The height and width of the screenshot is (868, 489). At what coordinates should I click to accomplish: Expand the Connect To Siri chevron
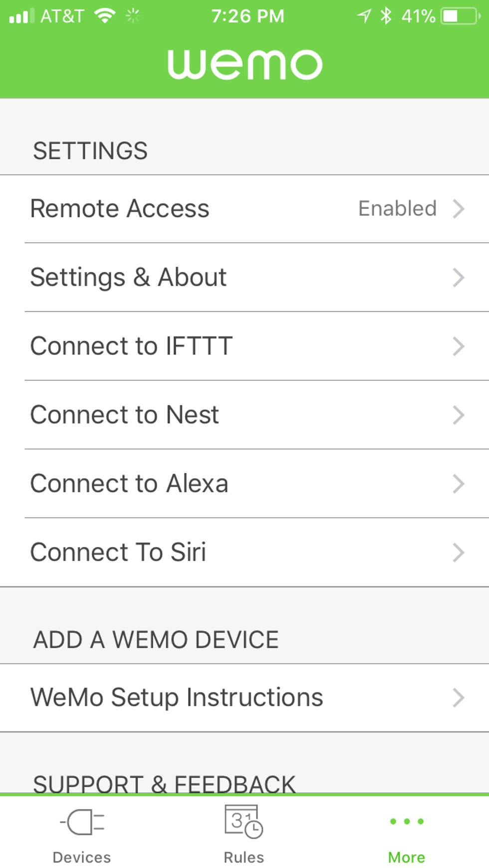click(459, 553)
